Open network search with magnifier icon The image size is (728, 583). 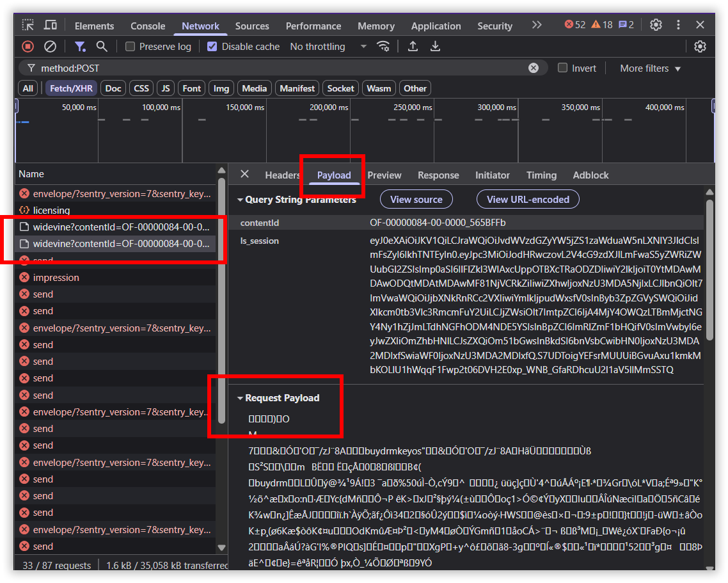click(102, 46)
